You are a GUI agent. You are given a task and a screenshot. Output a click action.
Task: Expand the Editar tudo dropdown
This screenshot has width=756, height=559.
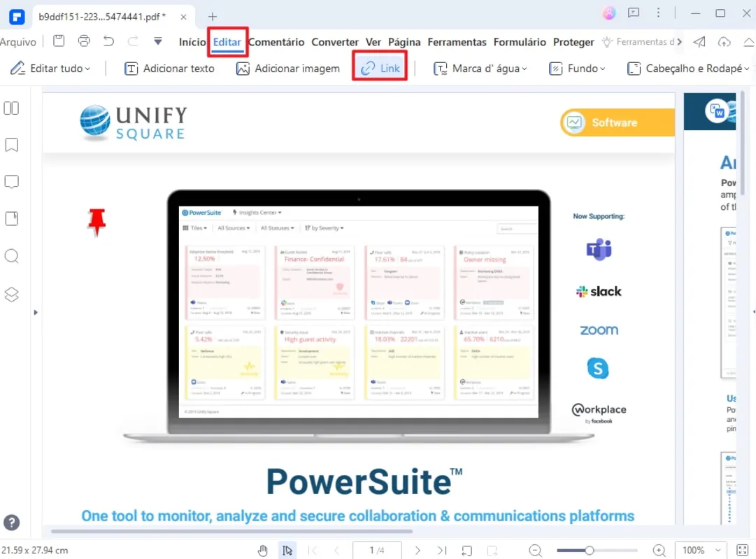click(50, 69)
